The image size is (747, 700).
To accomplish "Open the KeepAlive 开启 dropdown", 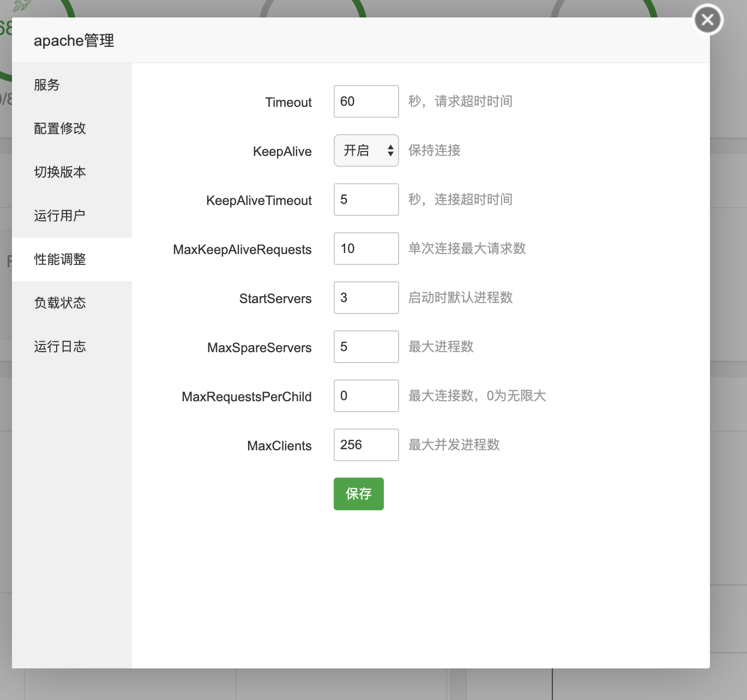I will point(366,150).
